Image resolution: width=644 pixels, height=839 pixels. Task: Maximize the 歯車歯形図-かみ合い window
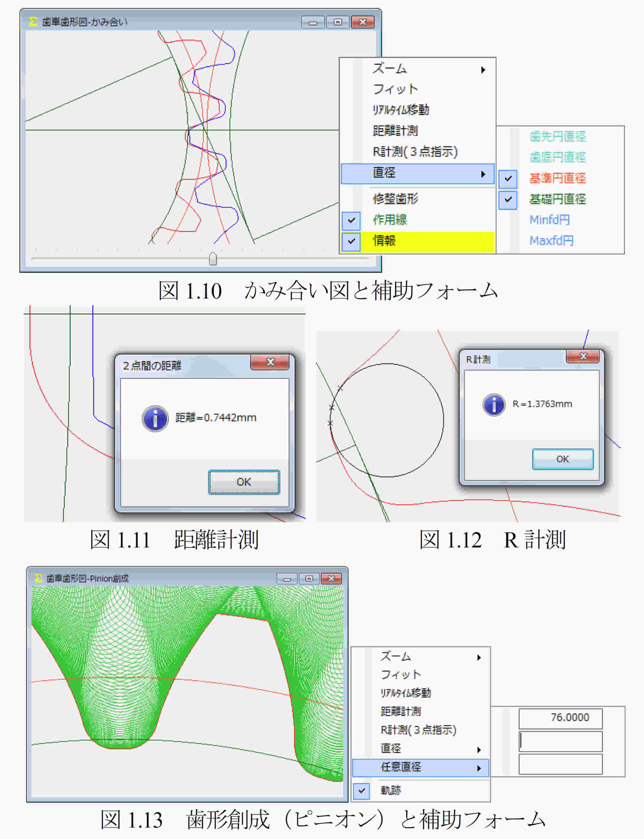pyautogui.click(x=338, y=22)
